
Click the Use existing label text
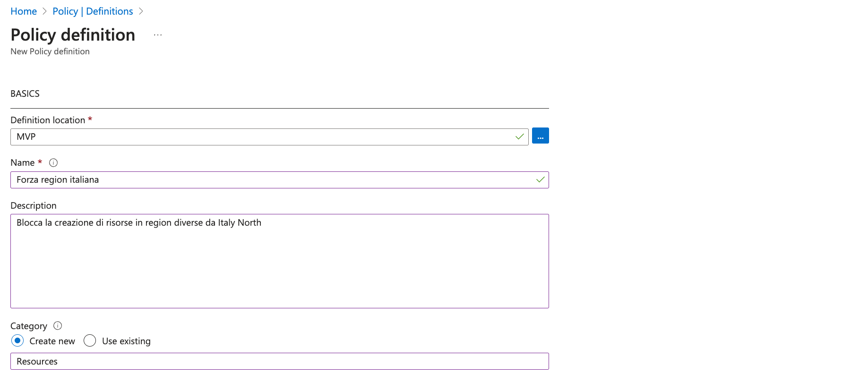[126, 341]
